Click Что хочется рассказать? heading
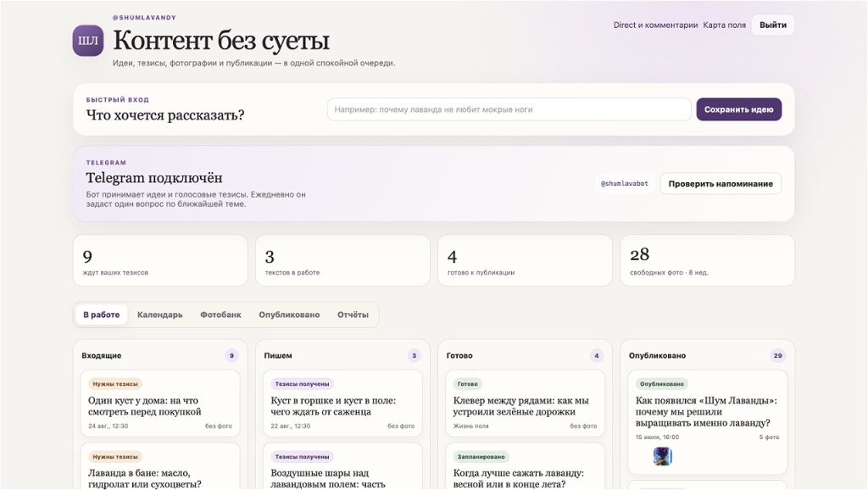This screenshot has width=868, height=490. (165, 115)
